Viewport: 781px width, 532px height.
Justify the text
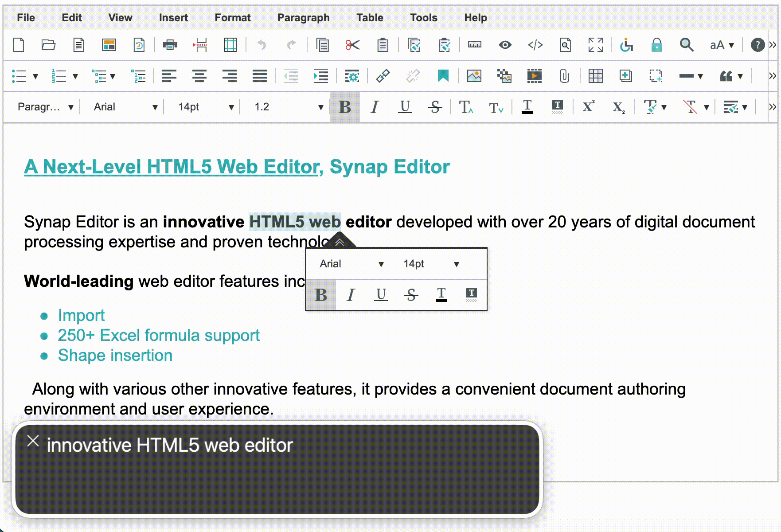click(260, 76)
